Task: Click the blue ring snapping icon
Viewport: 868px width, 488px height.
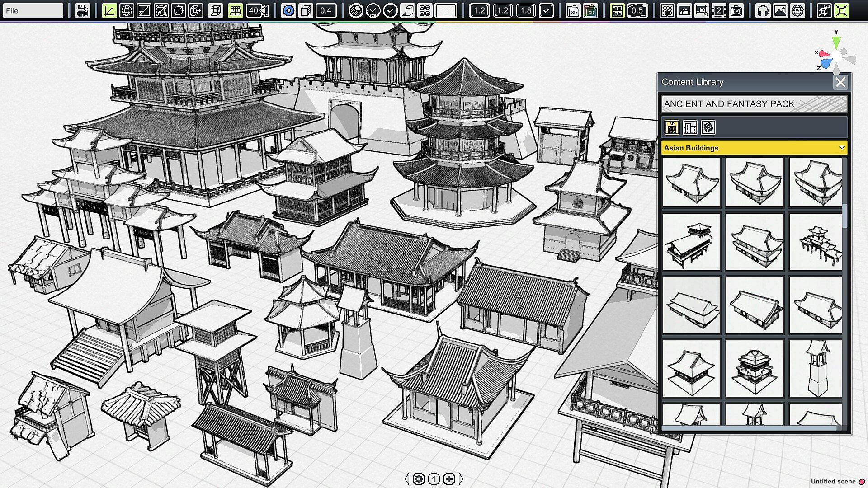Action: click(288, 10)
